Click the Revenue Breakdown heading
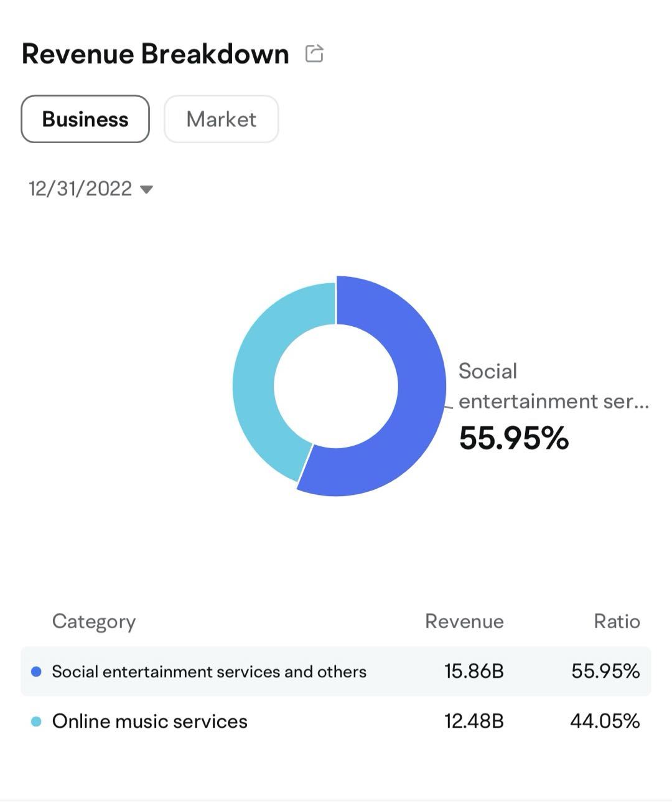The width and height of the screenshot is (672, 803). (156, 54)
